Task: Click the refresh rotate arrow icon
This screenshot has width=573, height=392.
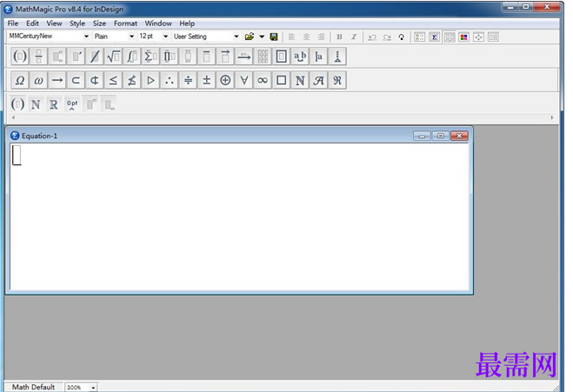Action: click(x=401, y=37)
